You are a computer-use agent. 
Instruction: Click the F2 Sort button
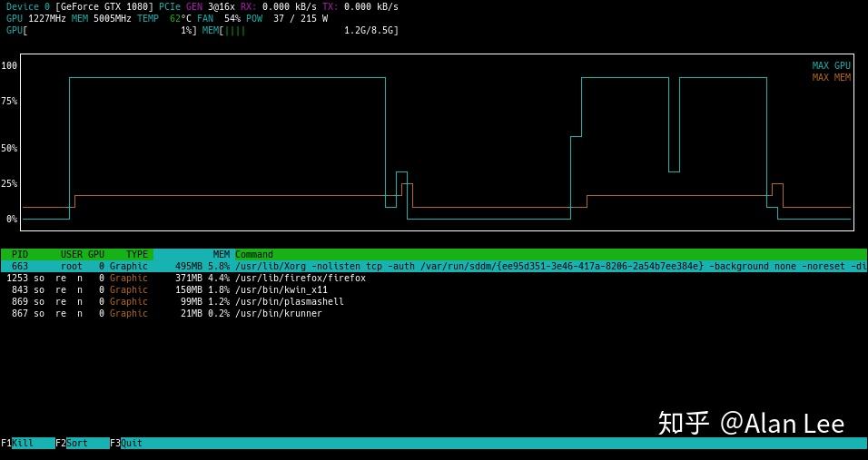coord(82,443)
